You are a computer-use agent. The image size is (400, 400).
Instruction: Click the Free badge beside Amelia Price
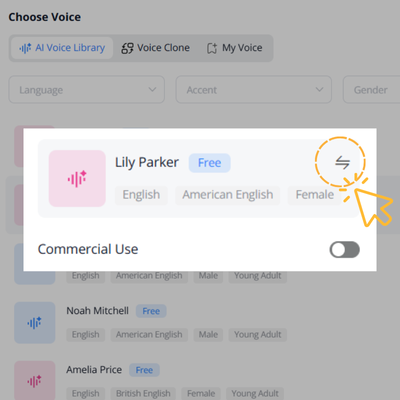pyautogui.click(x=144, y=370)
